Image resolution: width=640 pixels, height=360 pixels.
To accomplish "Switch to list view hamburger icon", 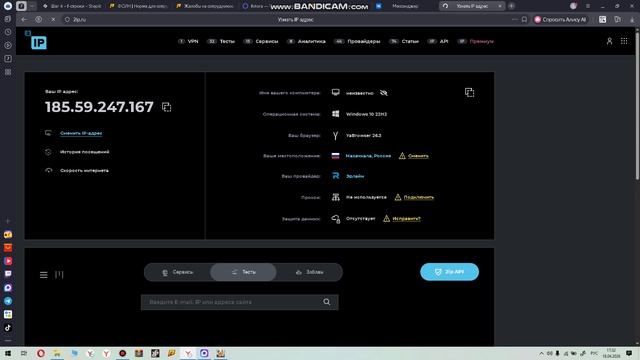I will [x=44, y=275].
